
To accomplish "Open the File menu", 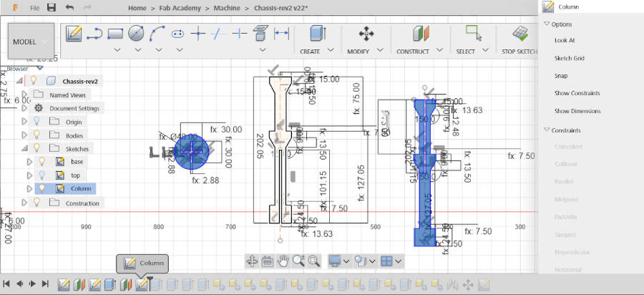I will 35,7.
